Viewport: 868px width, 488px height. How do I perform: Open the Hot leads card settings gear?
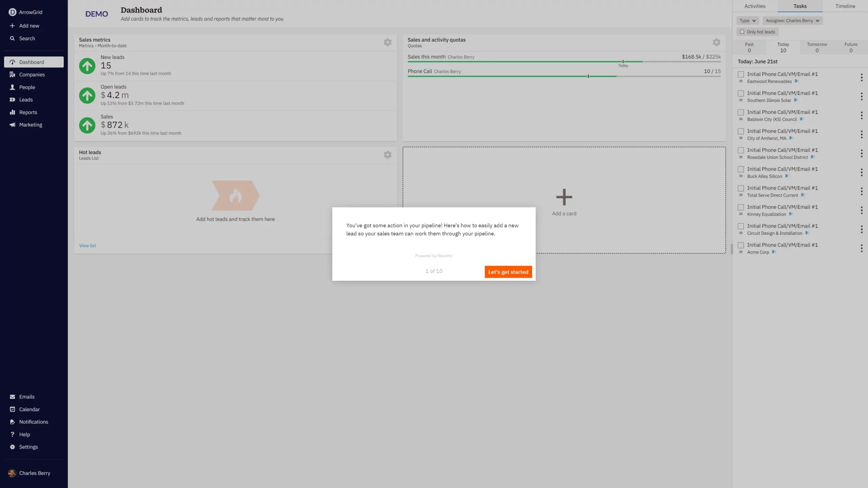(387, 155)
